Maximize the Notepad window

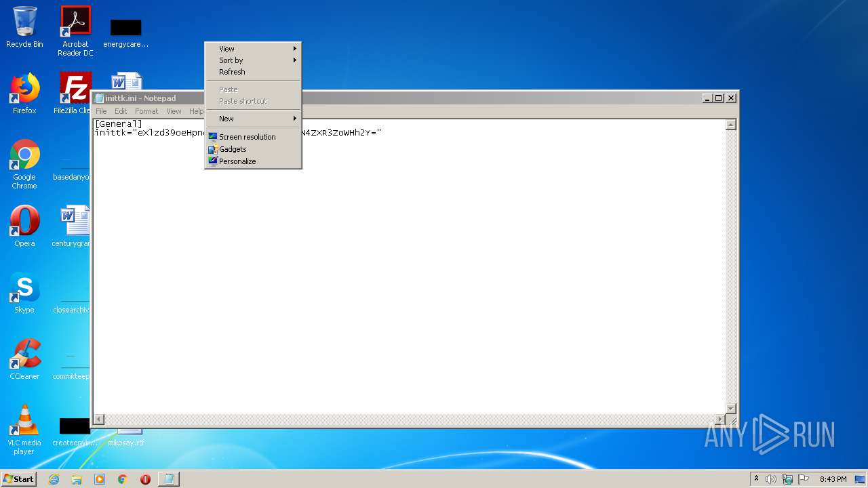pos(719,98)
